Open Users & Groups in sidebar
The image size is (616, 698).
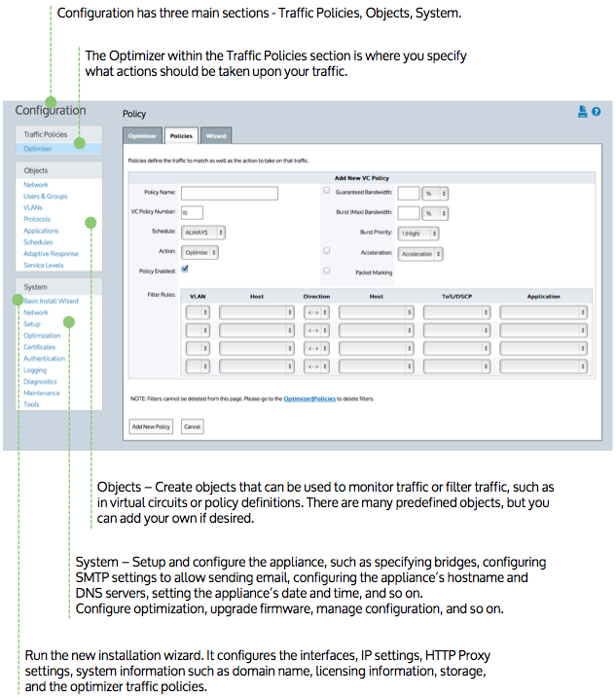pos(46,197)
